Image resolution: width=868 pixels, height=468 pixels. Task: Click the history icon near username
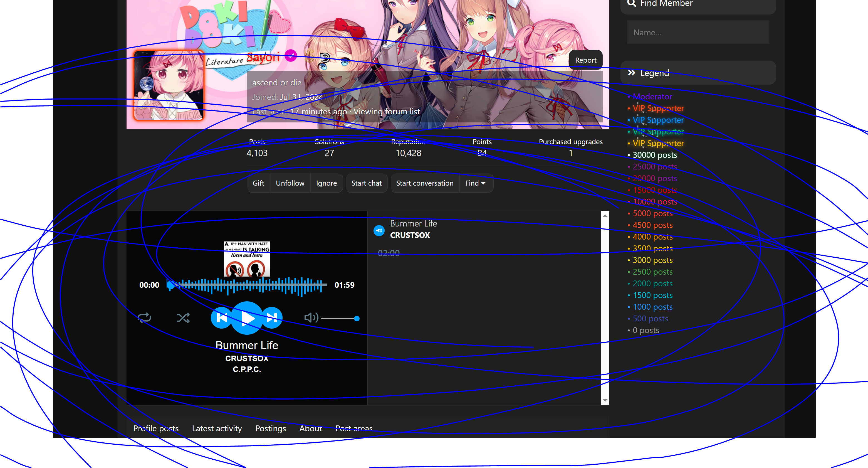pos(325,58)
